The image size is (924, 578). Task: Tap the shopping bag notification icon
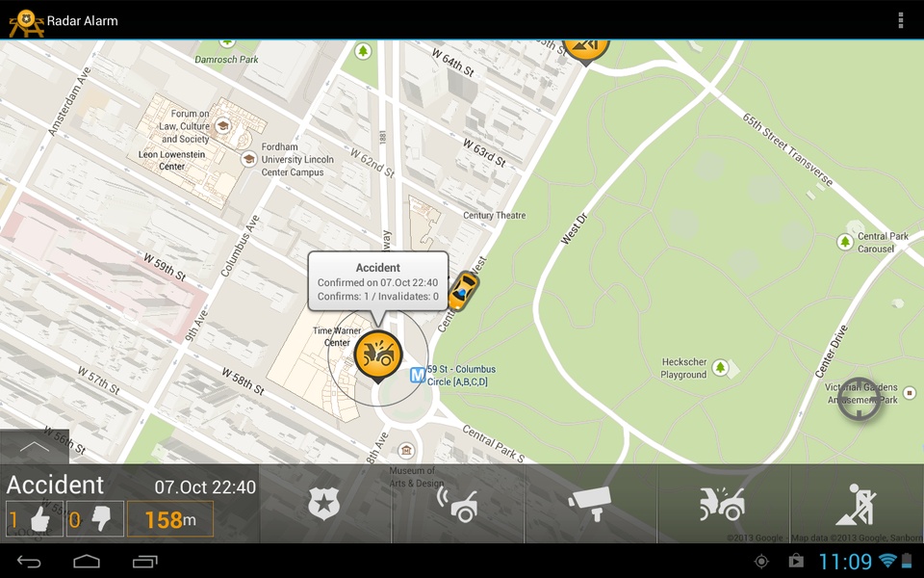[796, 561]
